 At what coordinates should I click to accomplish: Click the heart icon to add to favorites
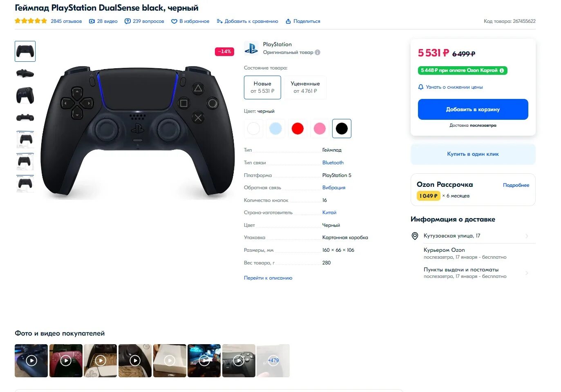pyautogui.click(x=174, y=21)
